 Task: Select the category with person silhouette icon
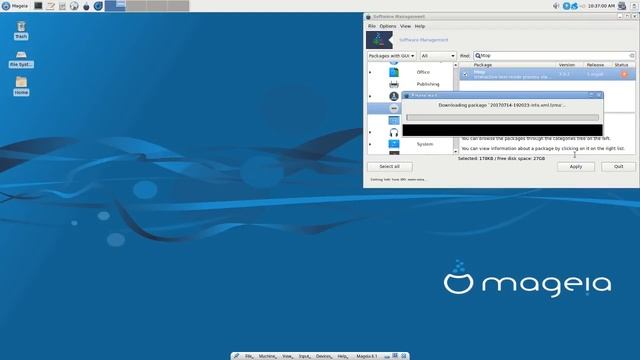point(394,96)
